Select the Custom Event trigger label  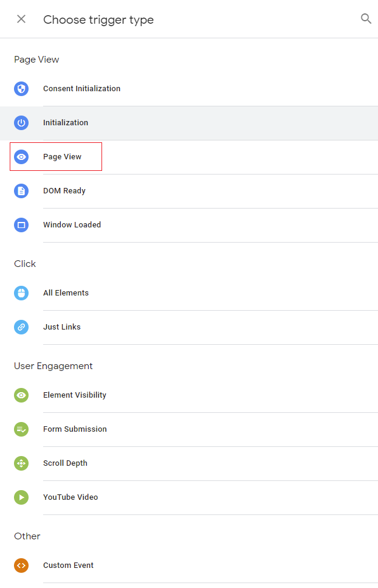pos(68,566)
